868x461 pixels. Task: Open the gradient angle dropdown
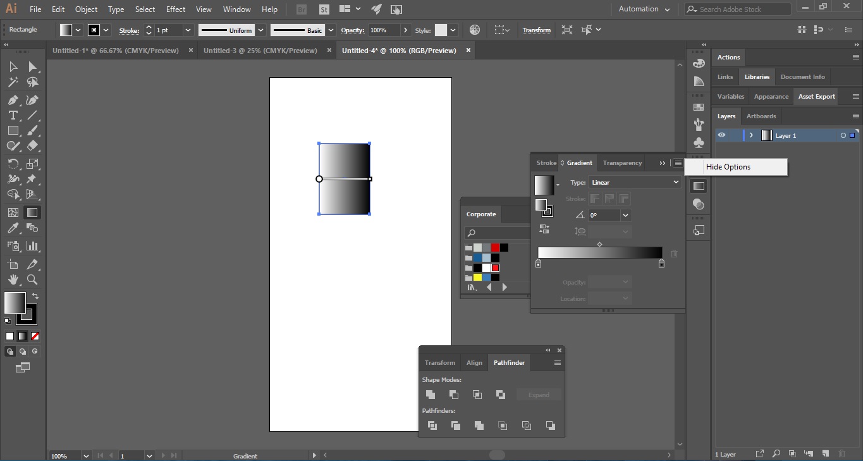(625, 216)
